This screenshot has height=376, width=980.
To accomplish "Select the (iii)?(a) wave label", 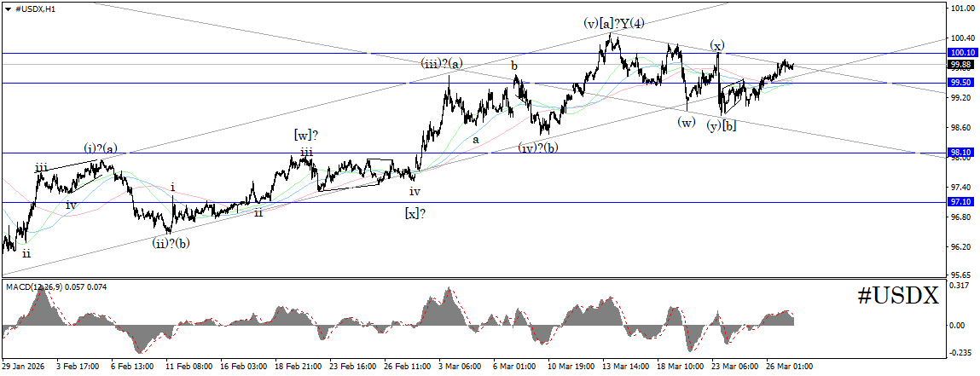I will tap(442, 64).
